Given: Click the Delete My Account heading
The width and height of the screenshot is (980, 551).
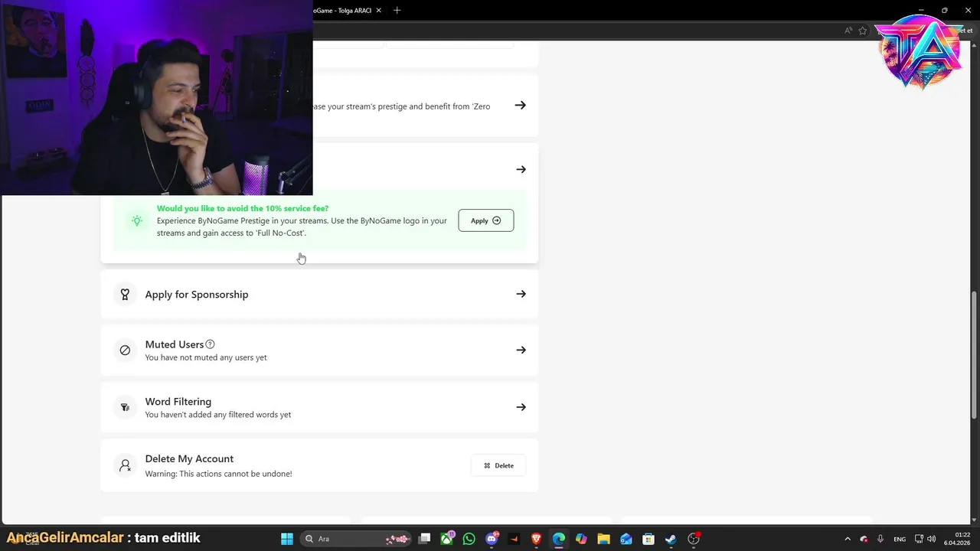Looking at the screenshot, I should point(189,458).
